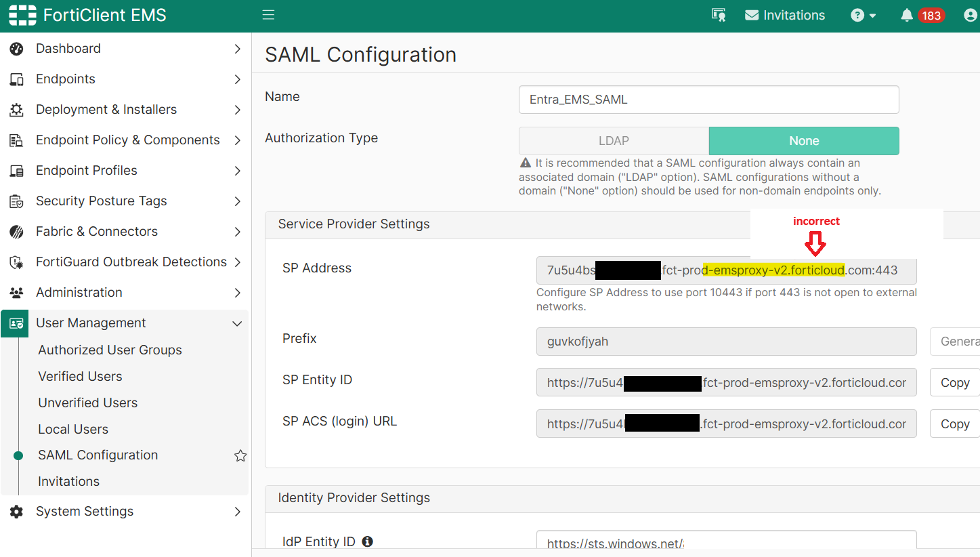Screen dimensions: 980x557
Task: Click the FortiGuard Outbreak Detections icon
Action: coord(16,262)
